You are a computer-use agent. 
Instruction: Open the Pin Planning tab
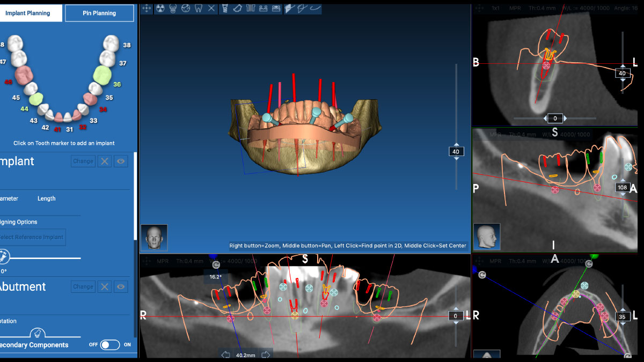coord(99,13)
